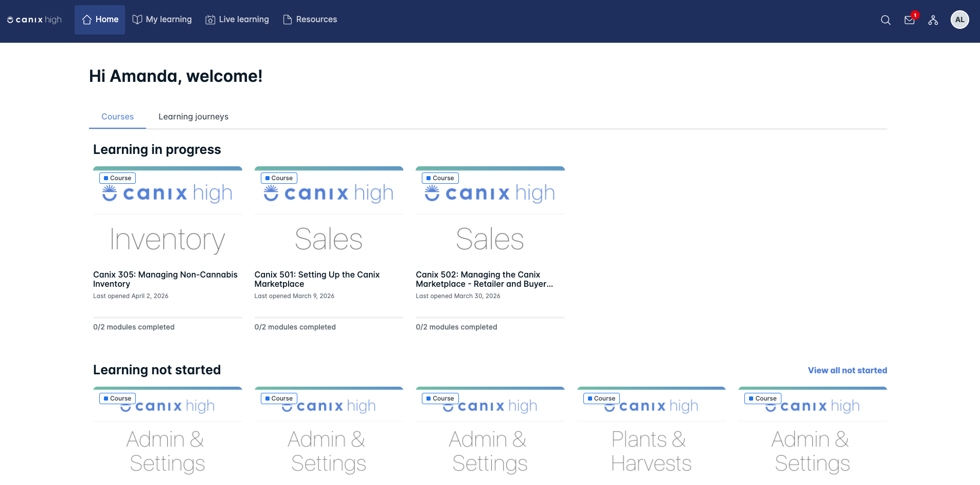Image resolution: width=980 pixels, height=485 pixels.
Task: Select the Courses tab
Action: pyautogui.click(x=117, y=117)
